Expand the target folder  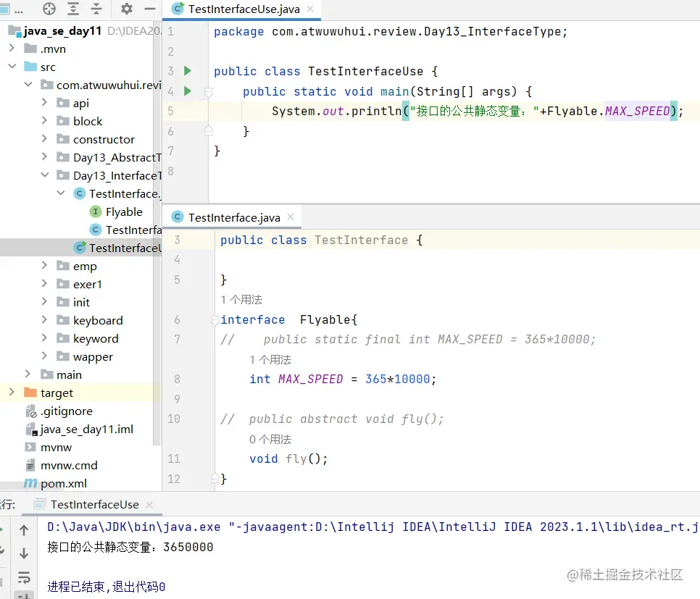click(12, 393)
